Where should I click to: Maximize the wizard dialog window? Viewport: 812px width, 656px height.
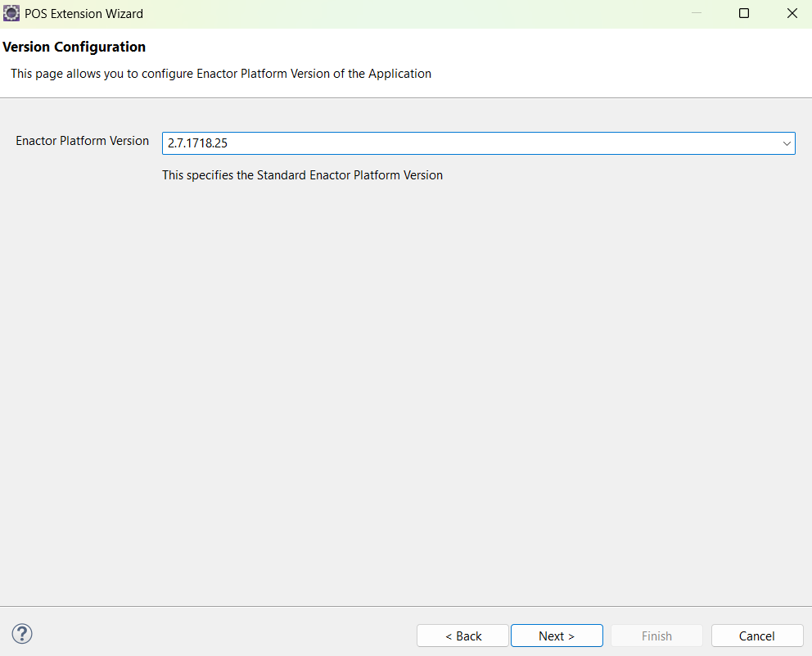click(743, 13)
